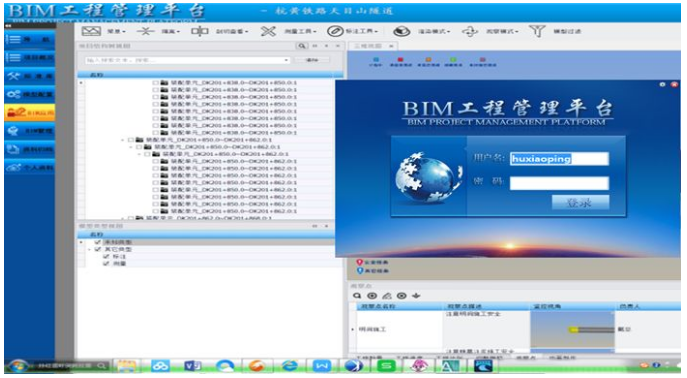The image size is (687, 378).
Task: Close the login dialog with red x
Action: (674, 84)
